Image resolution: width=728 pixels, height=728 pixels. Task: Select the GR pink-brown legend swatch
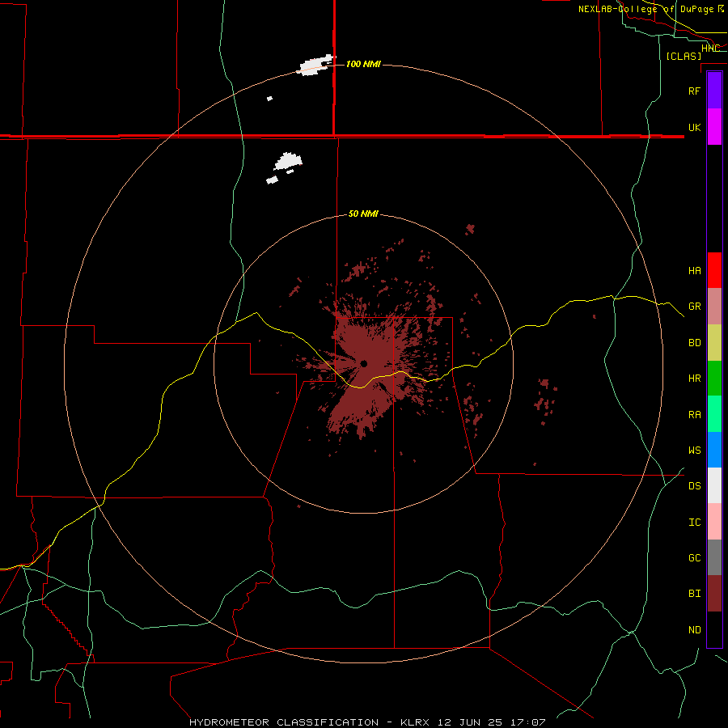[x=714, y=307]
